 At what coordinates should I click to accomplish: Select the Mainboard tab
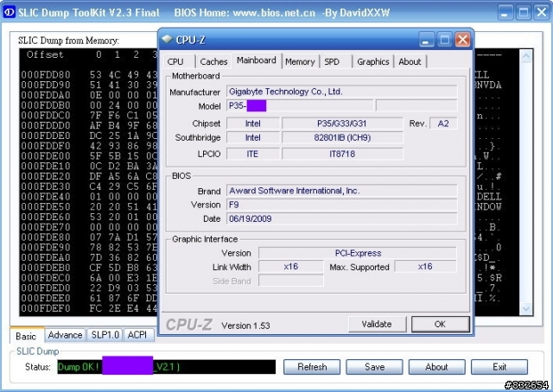tap(257, 60)
